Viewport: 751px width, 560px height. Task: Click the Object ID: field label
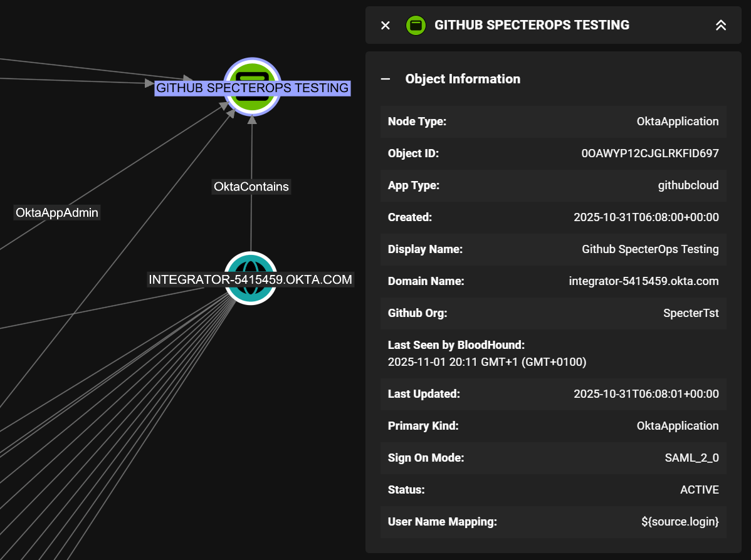pos(413,153)
